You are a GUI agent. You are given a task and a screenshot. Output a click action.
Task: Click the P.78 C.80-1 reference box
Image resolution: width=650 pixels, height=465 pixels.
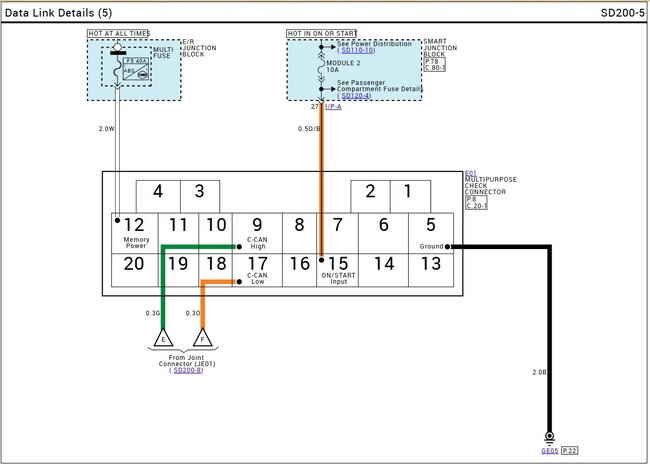click(x=435, y=65)
